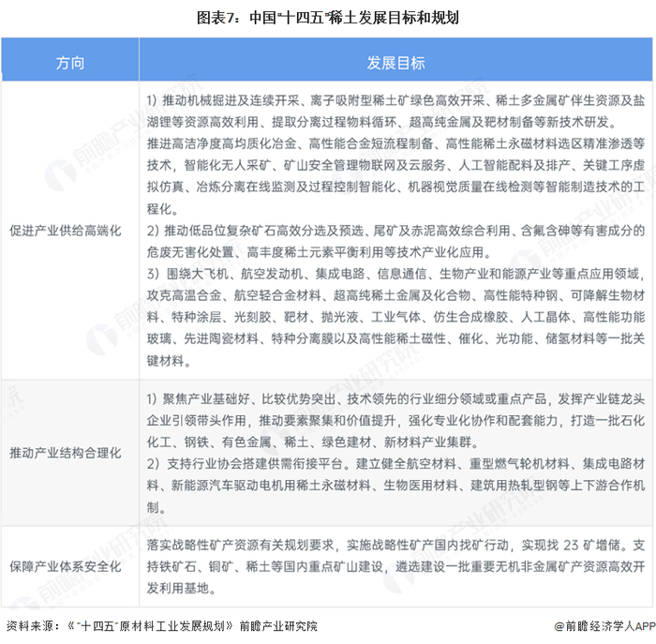Image resolution: width=656 pixels, height=644 pixels.
Task: Click the paragraph starting 推进高洁净度高均质化冶金
Action: coord(395,176)
